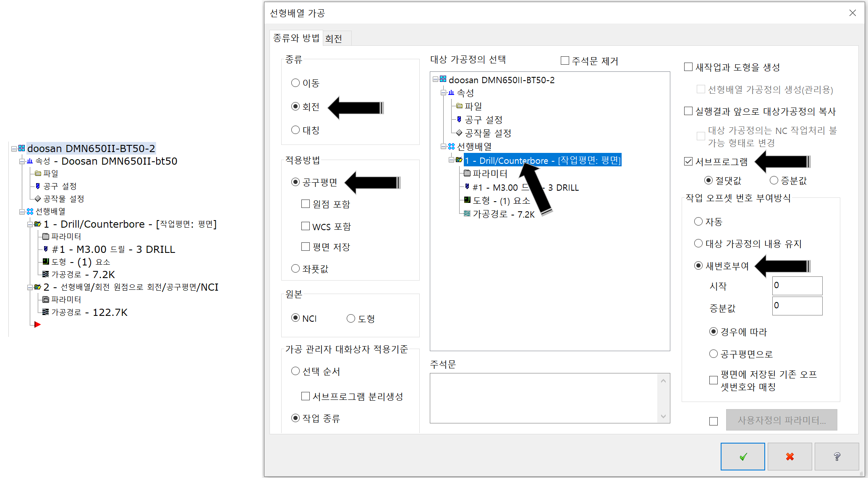Click 공구 설정 icon in dialog tree
Viewport: 868px width, 478px height.
(459, 120)
